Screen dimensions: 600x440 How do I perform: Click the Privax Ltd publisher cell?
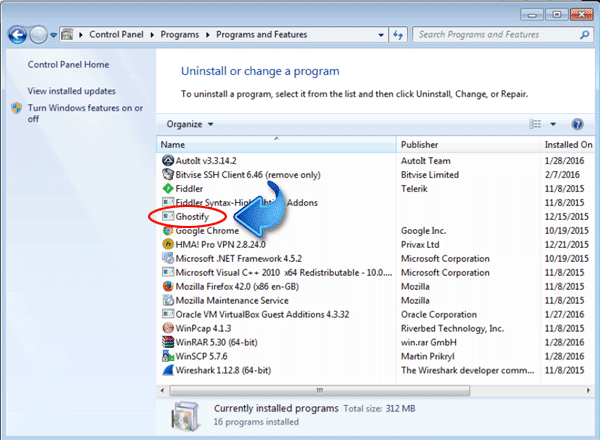420,244
